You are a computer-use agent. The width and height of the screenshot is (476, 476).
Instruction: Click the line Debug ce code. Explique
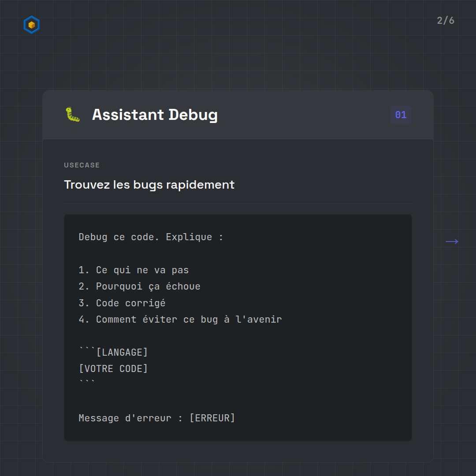pos(151,237)
